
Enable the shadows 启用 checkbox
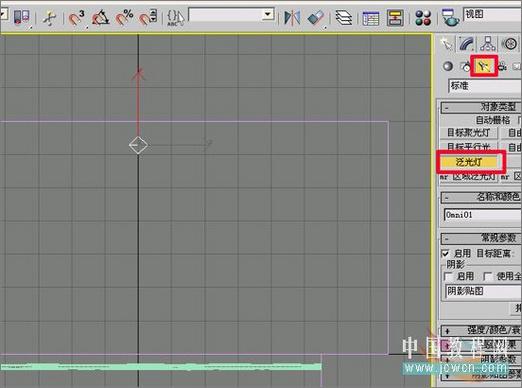click(448, 276)
